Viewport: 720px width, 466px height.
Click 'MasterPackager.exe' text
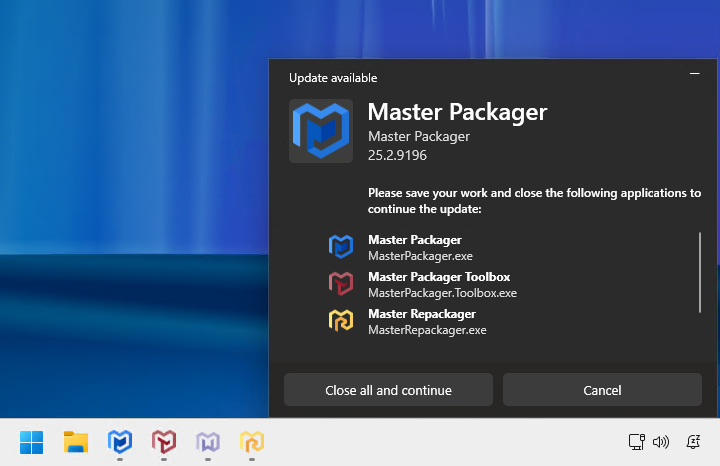[x=420, y=256]
